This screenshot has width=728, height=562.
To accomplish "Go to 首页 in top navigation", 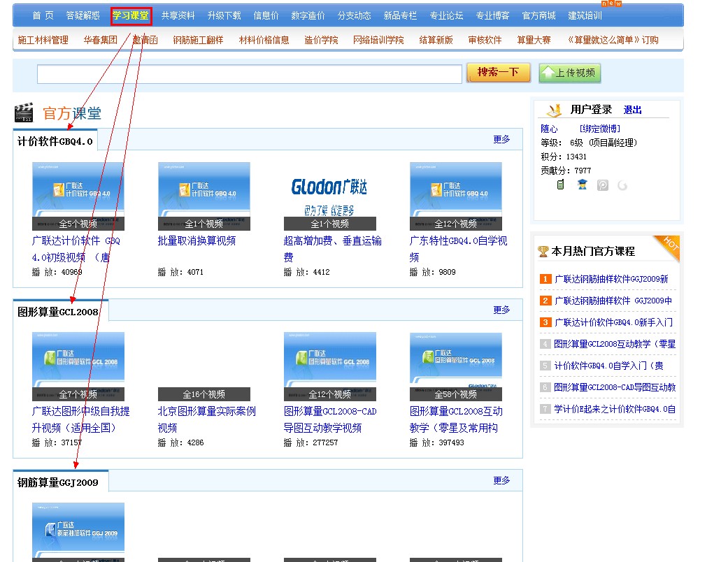I will (43, 16).
